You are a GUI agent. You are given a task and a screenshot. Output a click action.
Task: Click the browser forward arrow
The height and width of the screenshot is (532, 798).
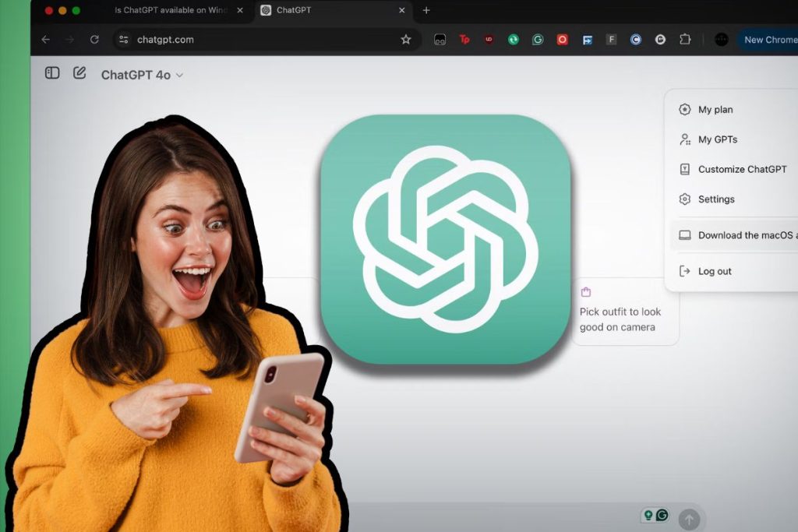click(x=69, y=39)
